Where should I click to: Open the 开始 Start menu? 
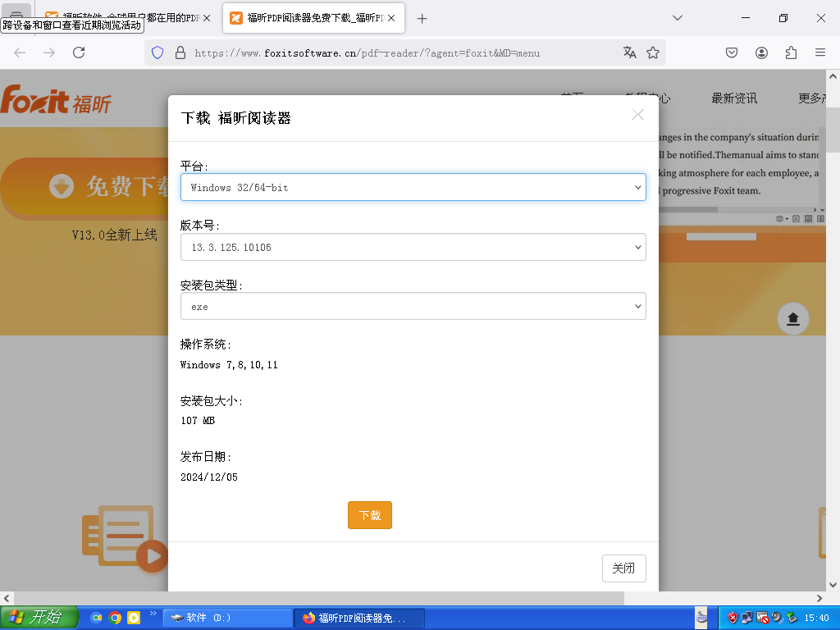click(x=39, y=618)
